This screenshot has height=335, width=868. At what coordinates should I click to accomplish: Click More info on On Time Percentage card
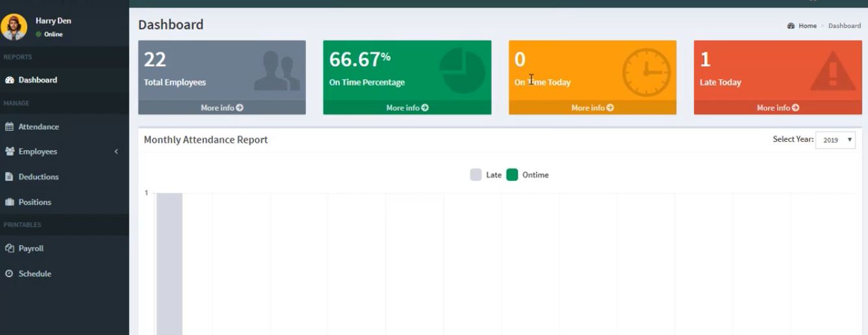pos(407,107)
